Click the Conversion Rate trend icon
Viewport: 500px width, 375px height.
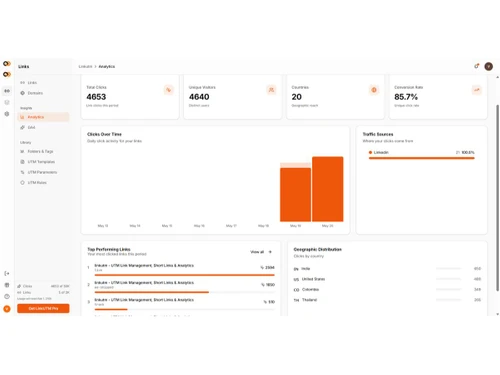pos(477,90)
